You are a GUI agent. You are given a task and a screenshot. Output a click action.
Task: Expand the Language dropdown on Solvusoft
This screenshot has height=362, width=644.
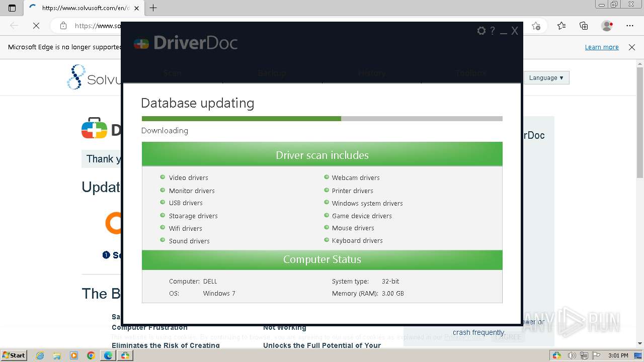click(546, 78)
